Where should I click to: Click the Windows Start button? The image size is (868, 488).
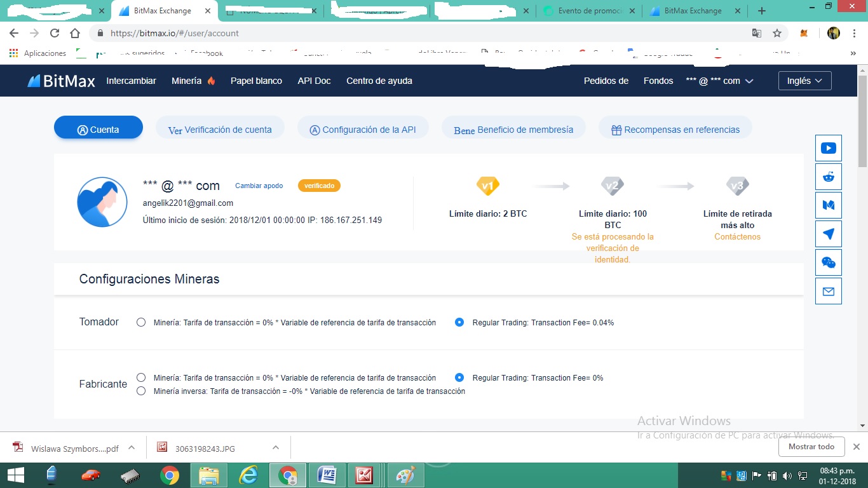click(x=15, y=475)
